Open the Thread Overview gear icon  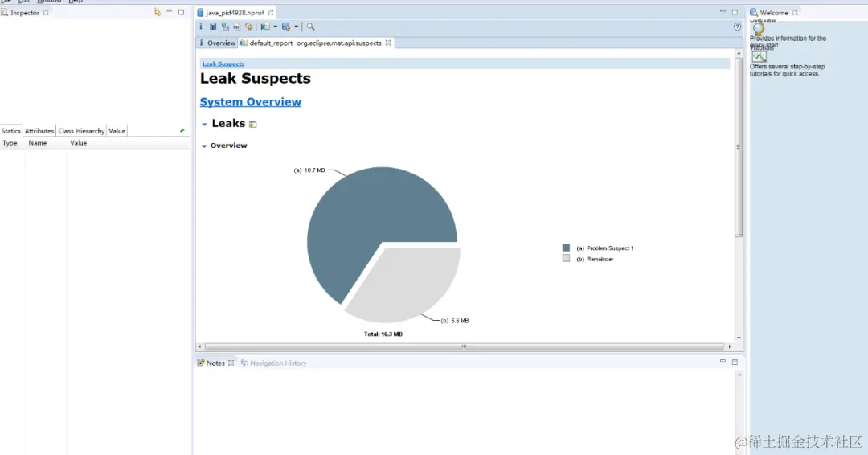pos(249,27)
